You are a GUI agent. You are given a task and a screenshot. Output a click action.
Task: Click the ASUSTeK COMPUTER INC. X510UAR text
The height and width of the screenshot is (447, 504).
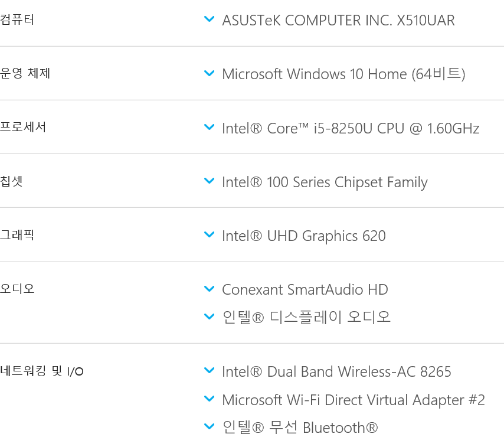pyautogui.click(x=339, y=21)
